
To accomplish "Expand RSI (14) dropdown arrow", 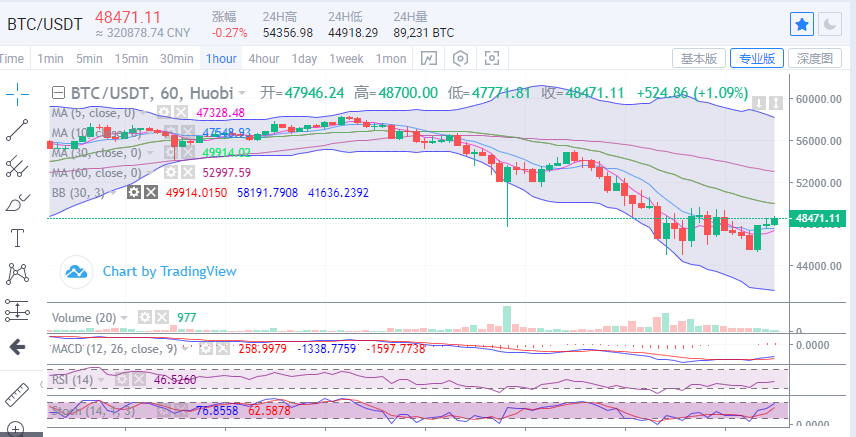I will coord(103,380).
